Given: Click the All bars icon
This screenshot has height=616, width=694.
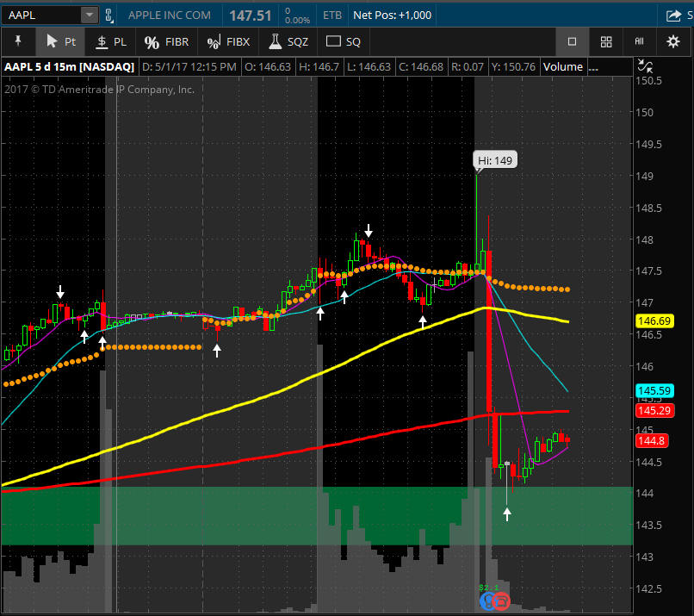Looking at the screenshot, I should point(639,41).
